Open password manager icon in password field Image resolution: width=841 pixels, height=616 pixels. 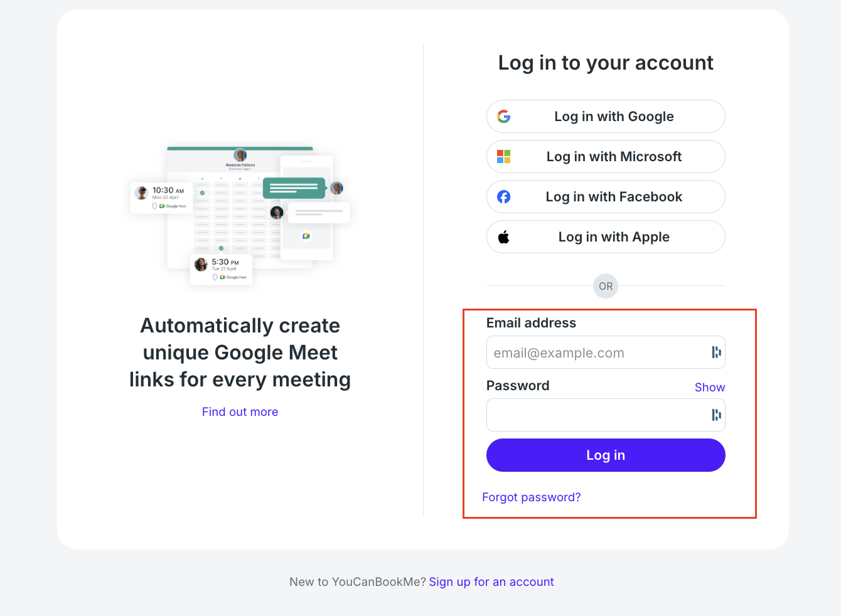(x=716, y=415)
